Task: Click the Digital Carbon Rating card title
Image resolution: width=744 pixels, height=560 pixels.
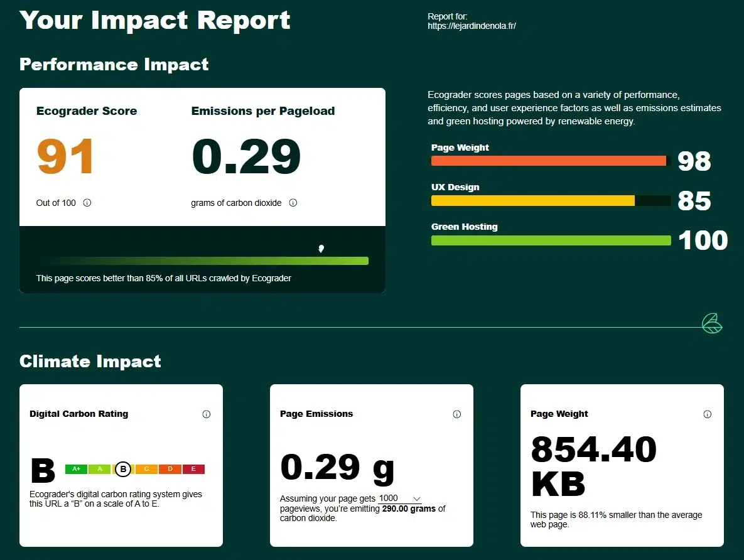Action: 78,414
